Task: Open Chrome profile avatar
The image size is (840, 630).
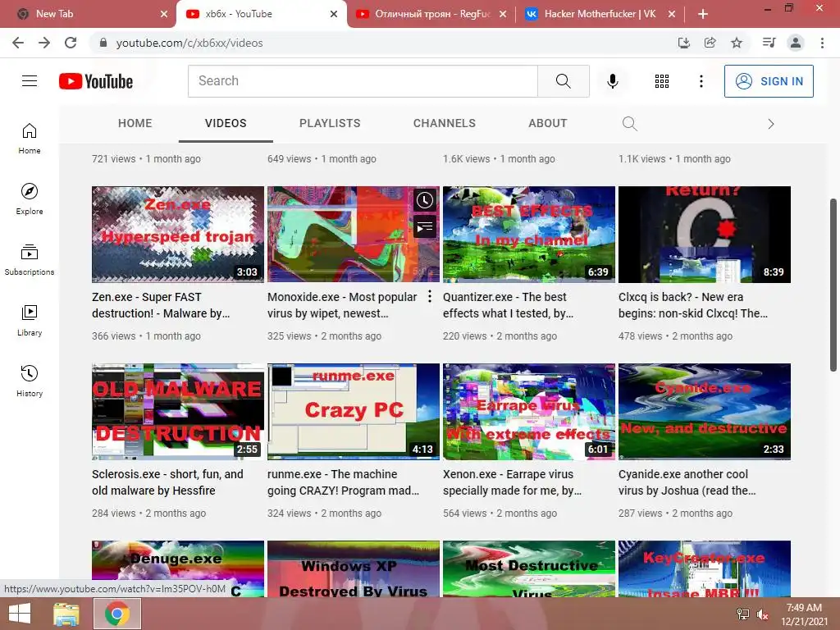Action: [x=796, y=43]
